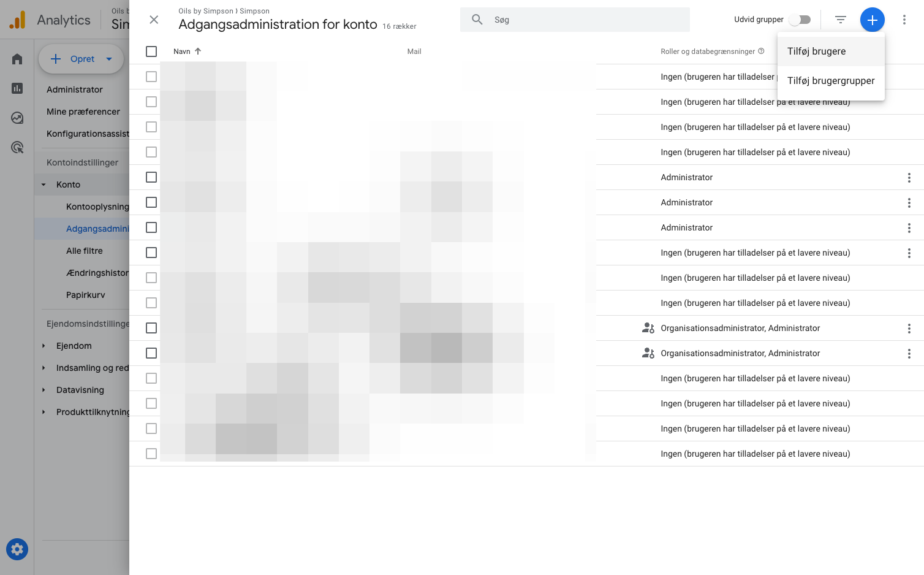Open actions menu for the third Administrator row
Image resolution: width=924 pixels, height=575 pixels.
tap(909, 228)
